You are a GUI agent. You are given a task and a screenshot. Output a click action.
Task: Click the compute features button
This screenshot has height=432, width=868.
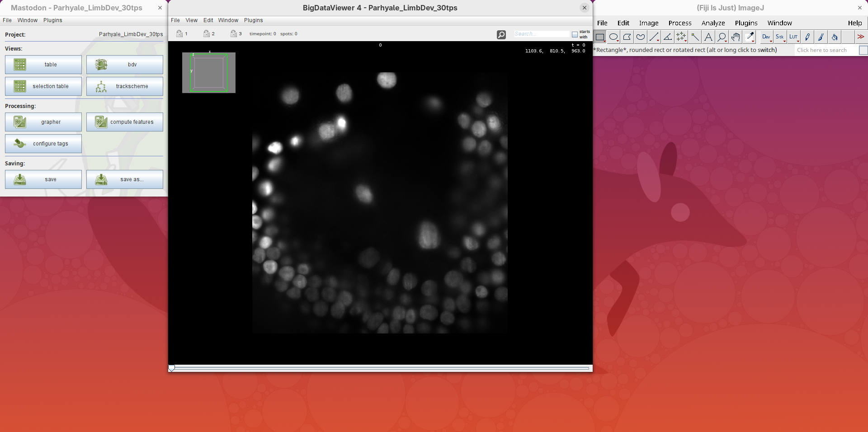pos(125,122)
